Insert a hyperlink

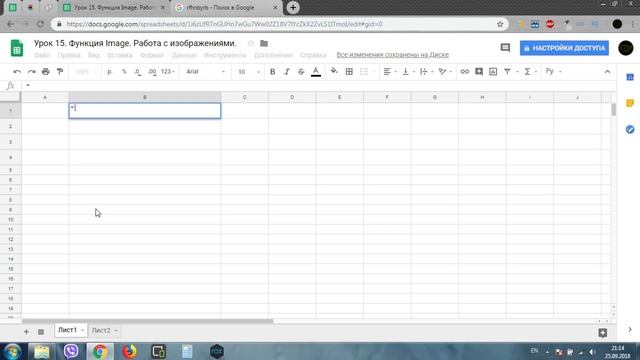pos(464,71)
